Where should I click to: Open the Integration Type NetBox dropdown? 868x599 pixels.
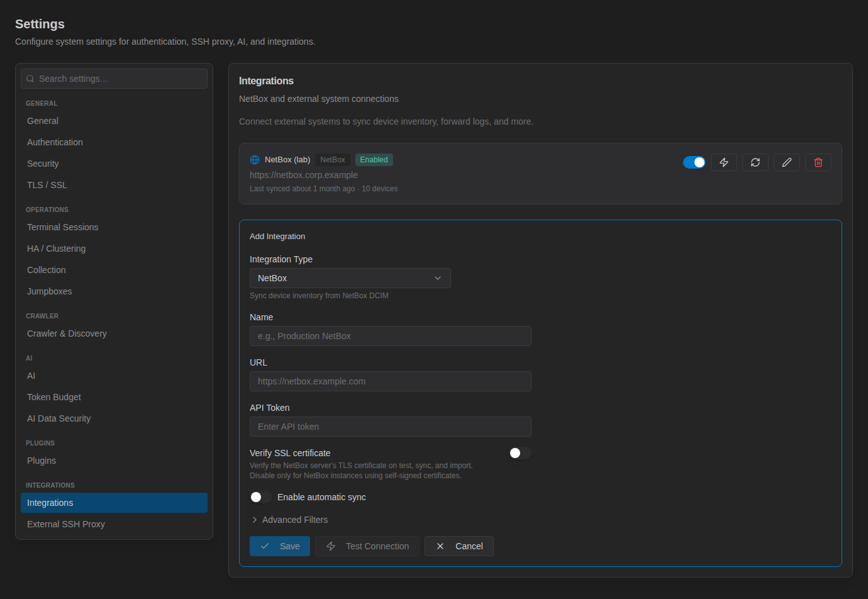click(350, 278)
